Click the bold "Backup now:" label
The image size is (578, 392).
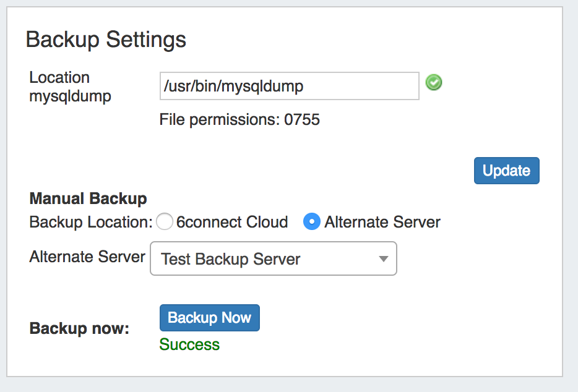tap(79, 328)
